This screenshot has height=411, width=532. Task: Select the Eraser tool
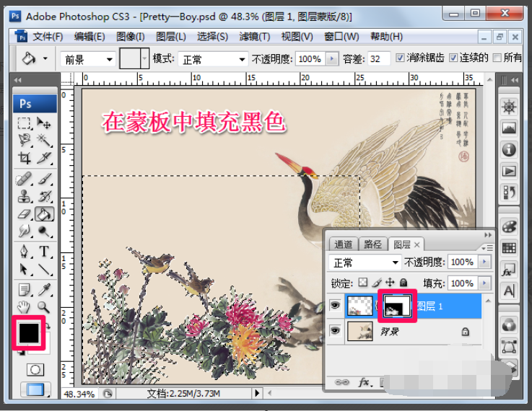24,214
